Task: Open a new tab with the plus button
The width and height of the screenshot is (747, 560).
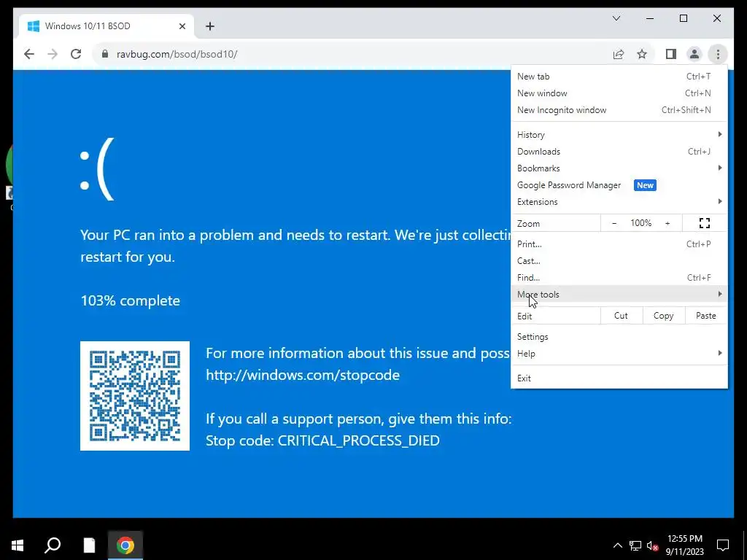Action: coord(209,26)
